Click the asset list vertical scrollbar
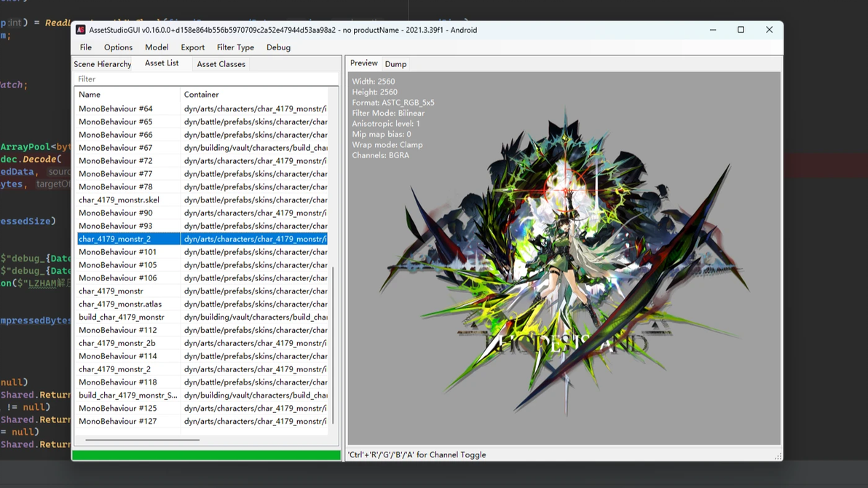 click(333, 346)
